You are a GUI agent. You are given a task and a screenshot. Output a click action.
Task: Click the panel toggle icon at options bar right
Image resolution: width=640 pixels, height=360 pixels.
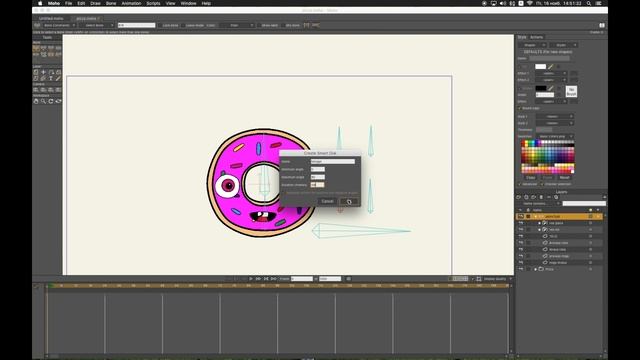click(x=602, y=25)
